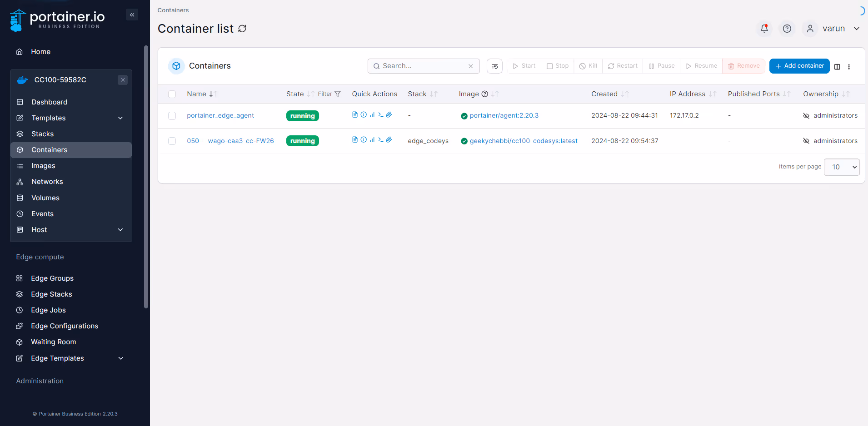Refresh the container list
The width and height of the screenshot is (868, 426).
pyautogui.click(x=242, y=29)
